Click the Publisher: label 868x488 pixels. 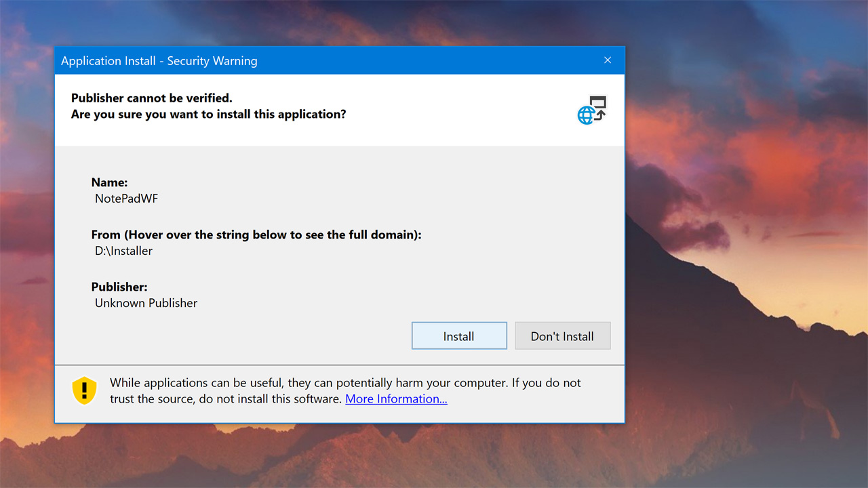click(119, 287)
